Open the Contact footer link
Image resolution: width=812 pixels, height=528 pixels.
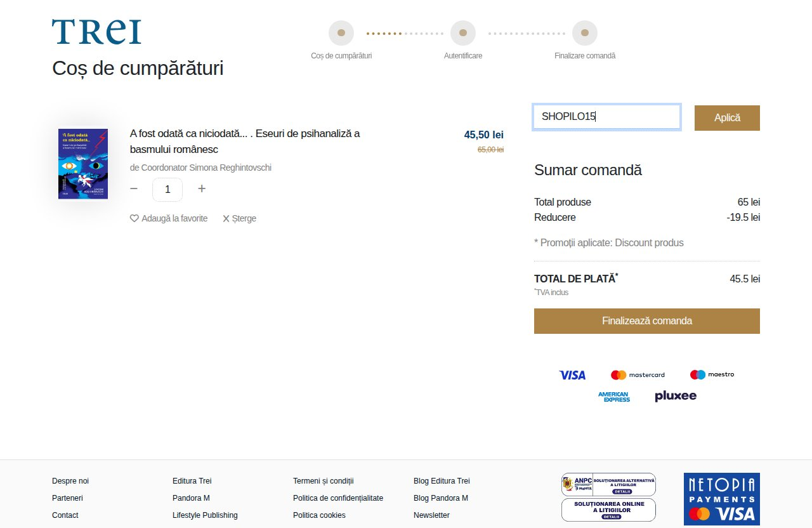[x=65, y=515]
